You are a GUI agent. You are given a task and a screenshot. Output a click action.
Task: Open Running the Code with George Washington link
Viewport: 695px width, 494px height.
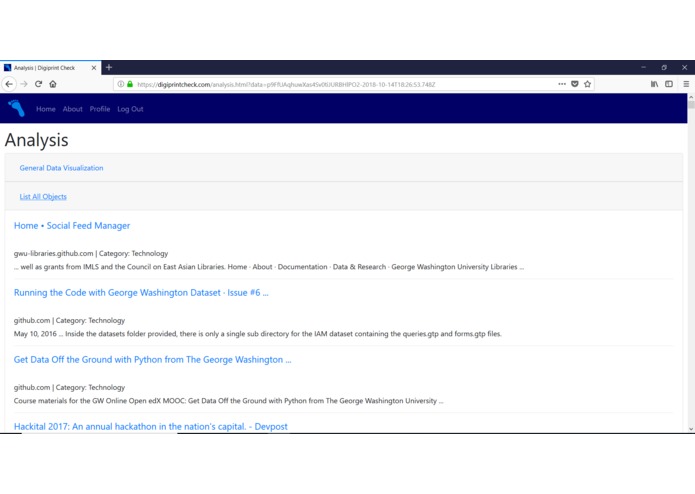[x=141, y=292]
